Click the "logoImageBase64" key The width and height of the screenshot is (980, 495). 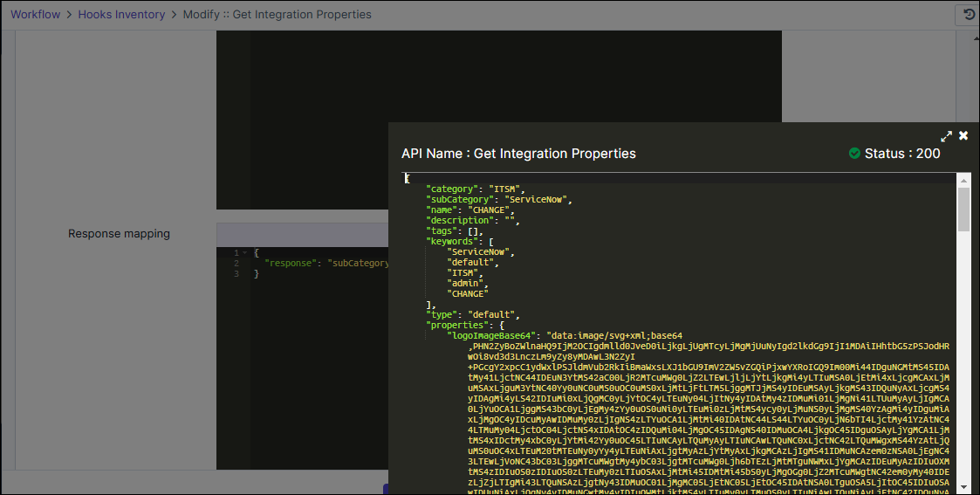tap(491, 336)
